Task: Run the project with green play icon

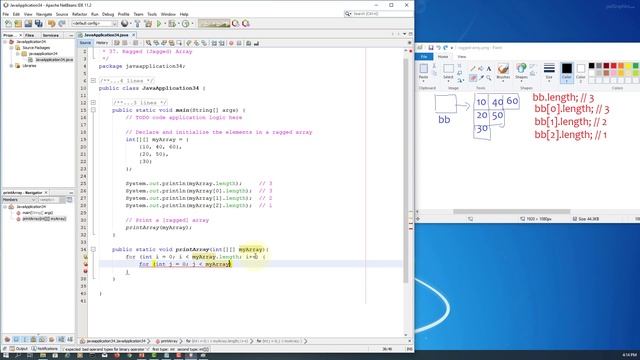Action: click(x=159, y=24)
